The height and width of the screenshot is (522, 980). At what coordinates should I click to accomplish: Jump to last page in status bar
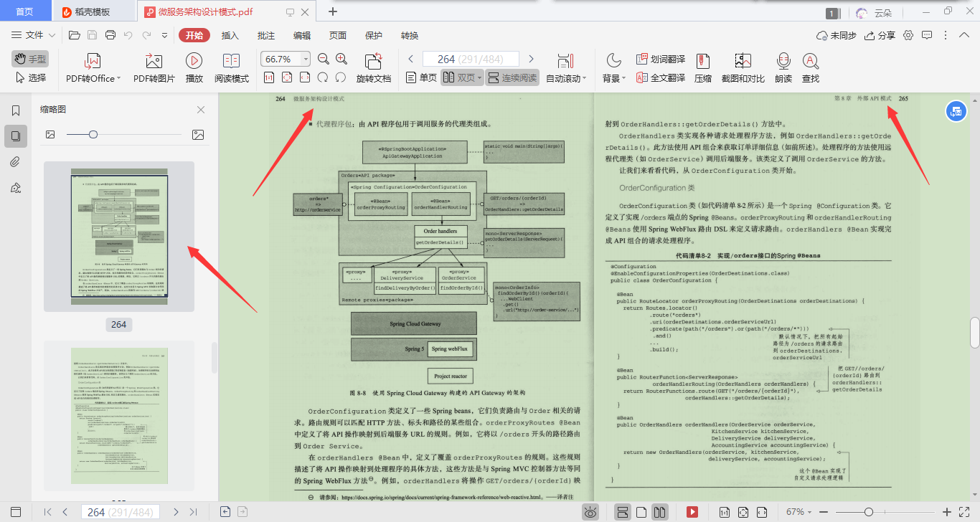pos(193,512)
